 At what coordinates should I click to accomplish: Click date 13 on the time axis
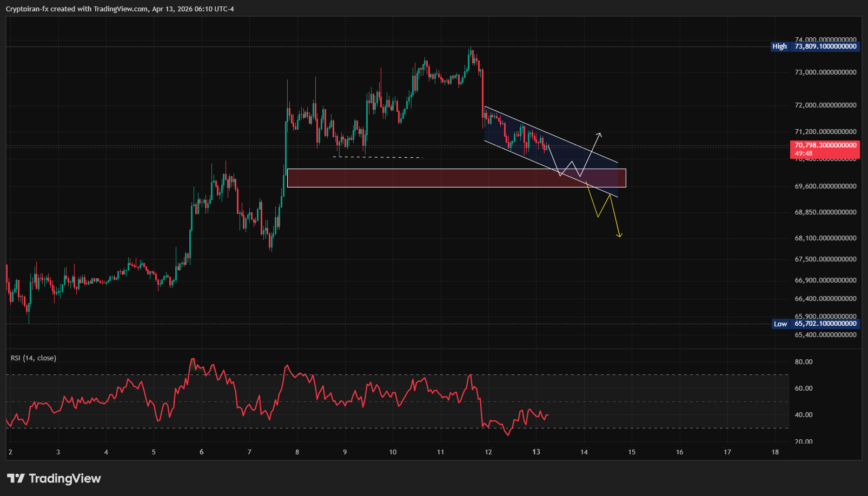[x=536, y=452]
